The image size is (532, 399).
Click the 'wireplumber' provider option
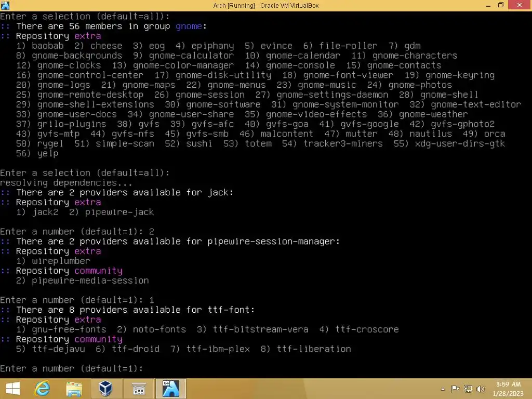[61, 261]
